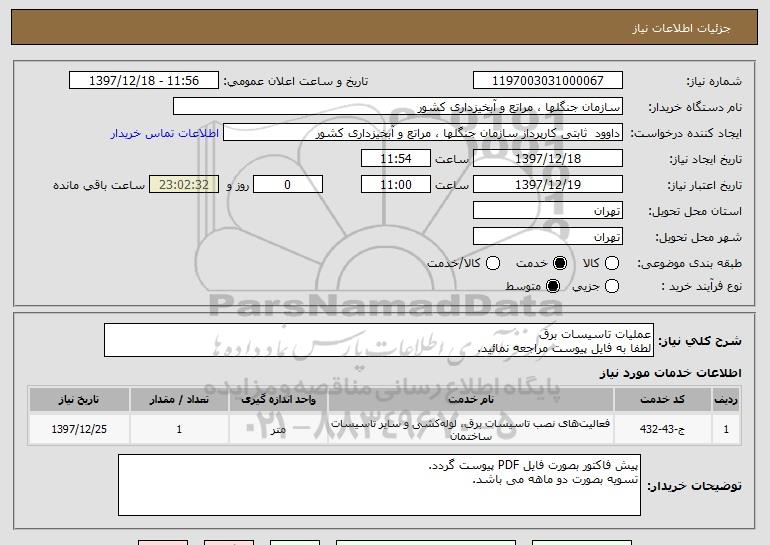Screen dimensions: 770x545
Task: Click the تاریخ نیاز column header
Action: [x=79, y=400]
